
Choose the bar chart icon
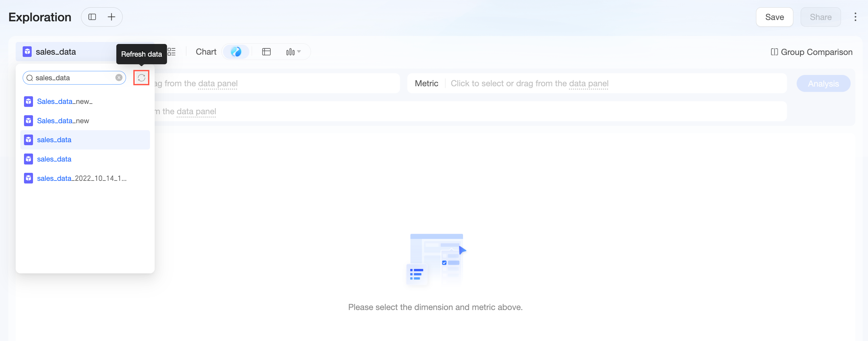coord(290,52)
